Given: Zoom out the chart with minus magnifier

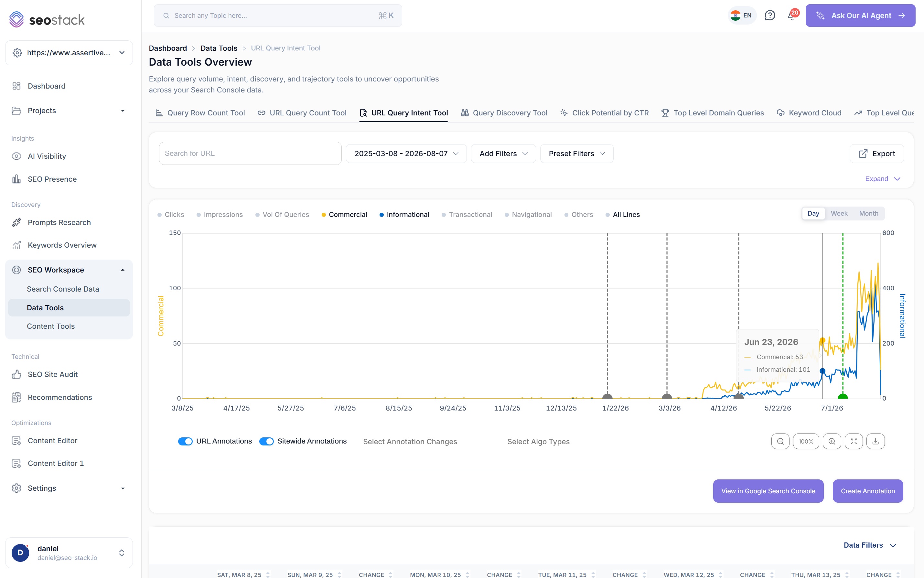Looking at the screenshot, I should pyautogui.click(x=780, y=442).
